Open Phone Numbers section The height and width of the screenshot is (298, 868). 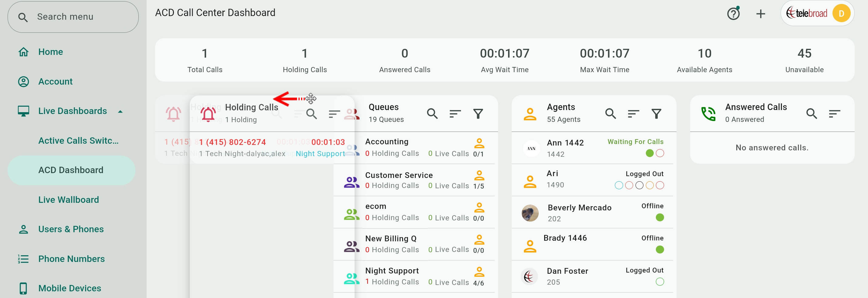(71, 259)
